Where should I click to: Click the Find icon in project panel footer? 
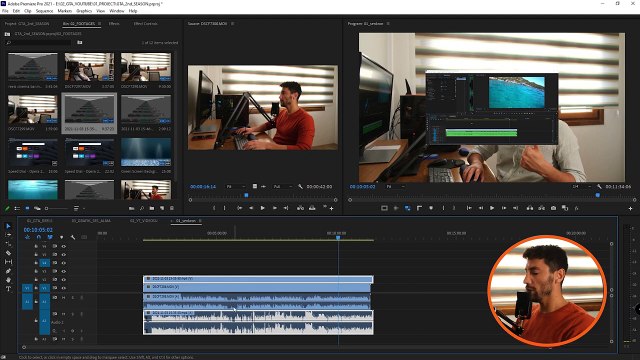coord(142,208)
